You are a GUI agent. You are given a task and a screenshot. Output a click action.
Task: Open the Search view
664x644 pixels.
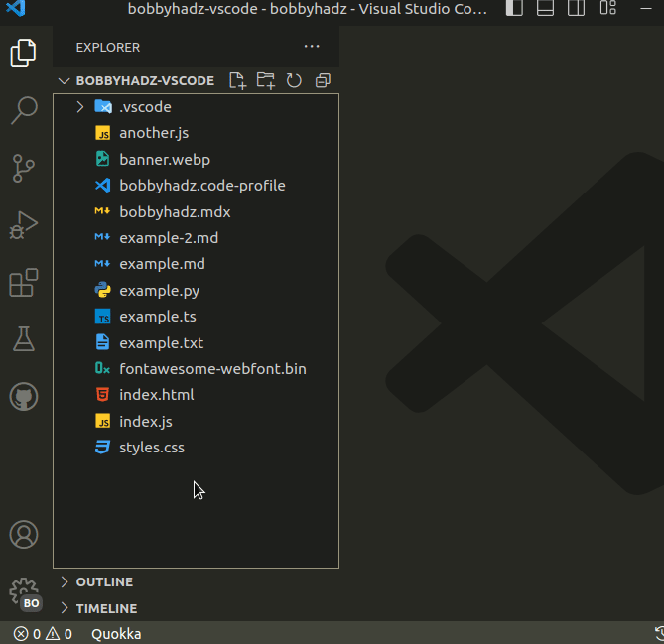click(24, 110)
